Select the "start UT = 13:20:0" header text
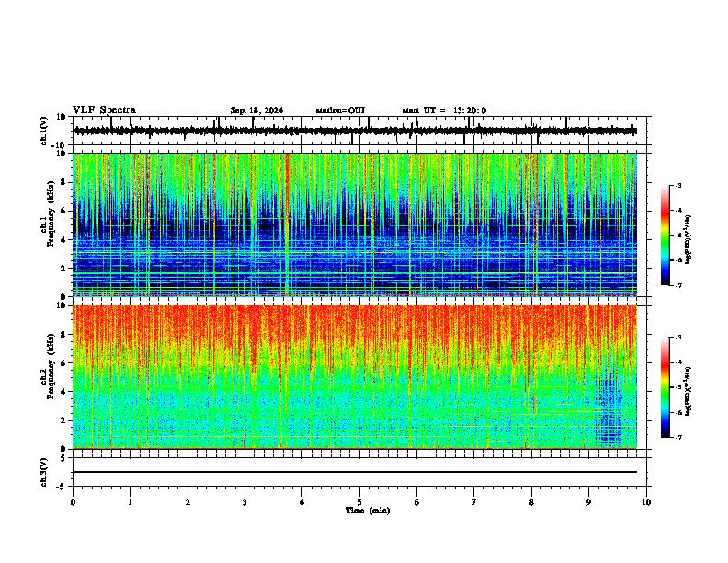The width and height of the screenshot is (728, 563). [x=444, y=110]
